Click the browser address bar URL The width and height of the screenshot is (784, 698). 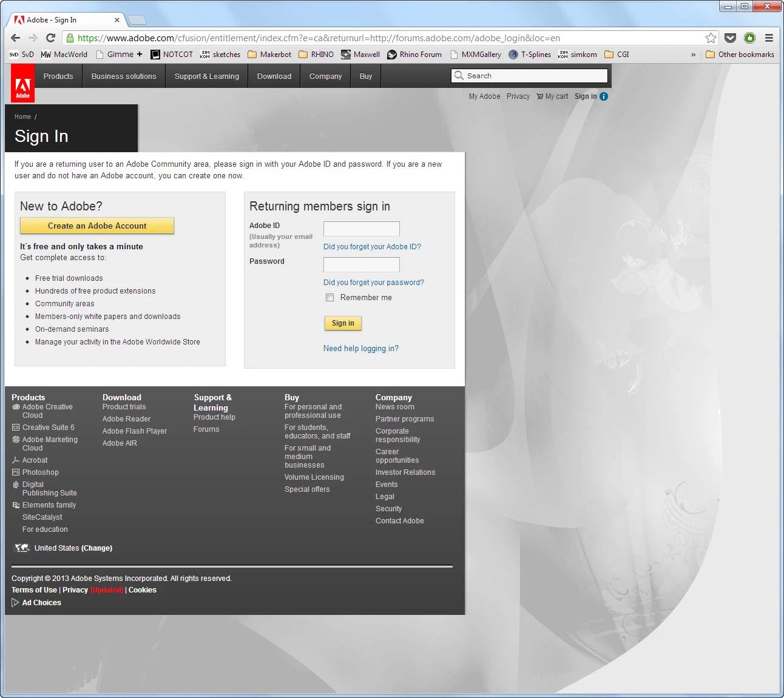tap(319, 38)
